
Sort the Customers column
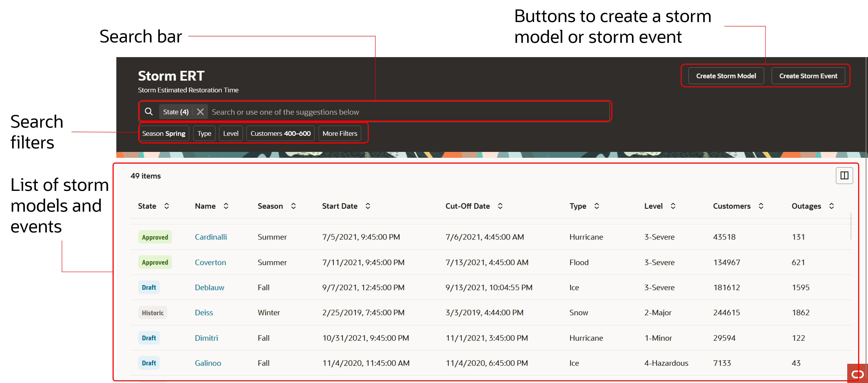tap(761, 206)
